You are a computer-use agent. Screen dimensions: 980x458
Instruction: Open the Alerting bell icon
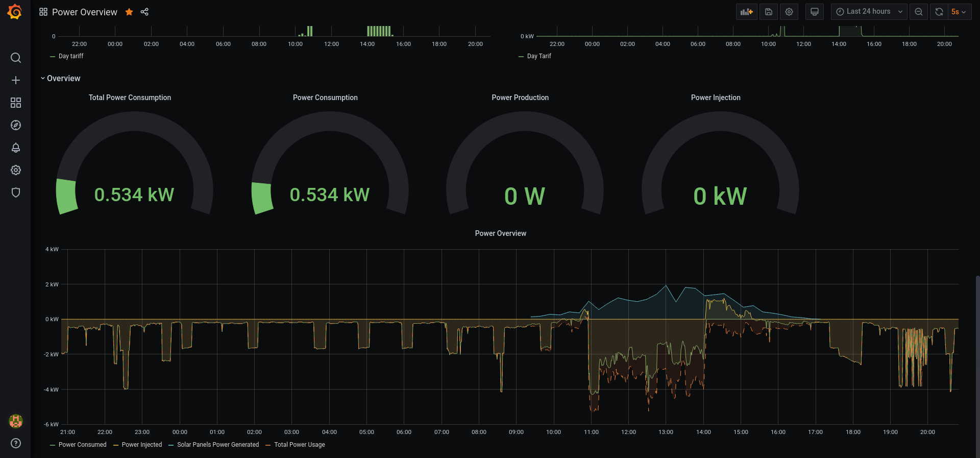point(16,148)
